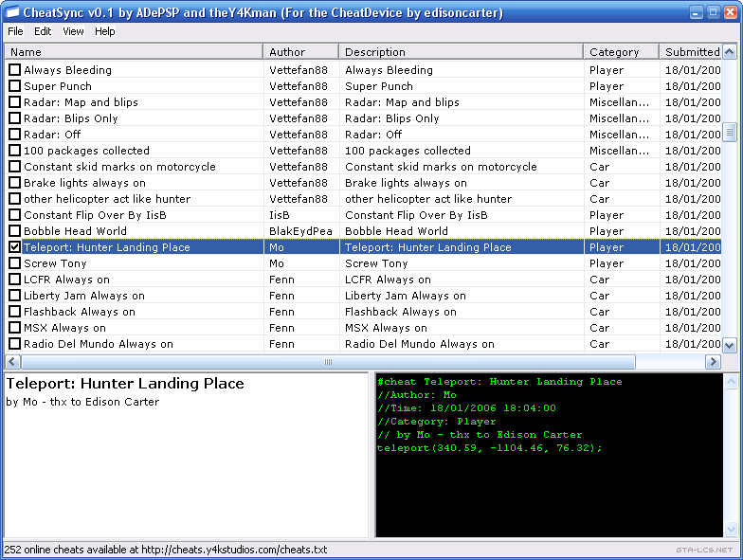Check the LCFR Always on checkbox

tap(15, 280)
